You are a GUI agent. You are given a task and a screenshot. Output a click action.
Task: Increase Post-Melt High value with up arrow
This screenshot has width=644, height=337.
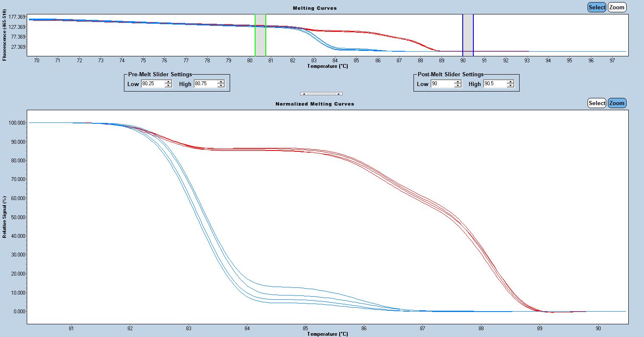[x=510, y=82]
